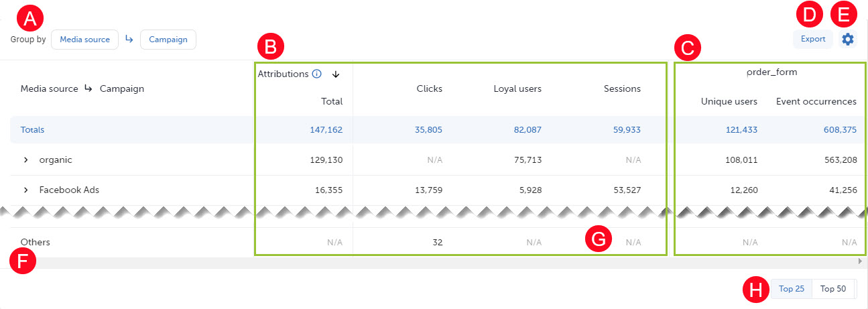Open the settings gear icon

(848, 40)
